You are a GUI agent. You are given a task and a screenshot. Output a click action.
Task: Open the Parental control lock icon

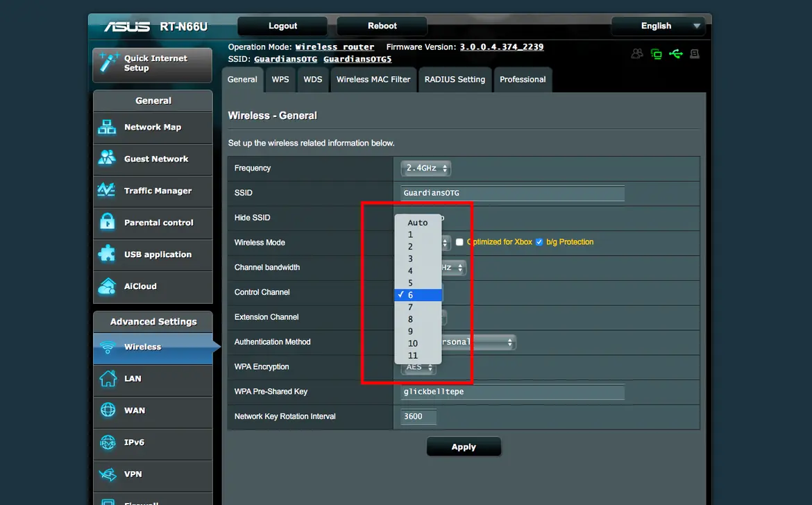(x=107, y=222)
